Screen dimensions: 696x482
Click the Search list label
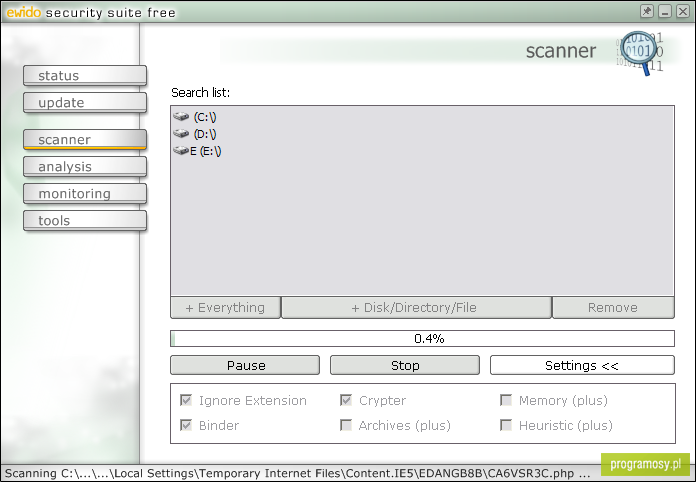pos(200,92)
